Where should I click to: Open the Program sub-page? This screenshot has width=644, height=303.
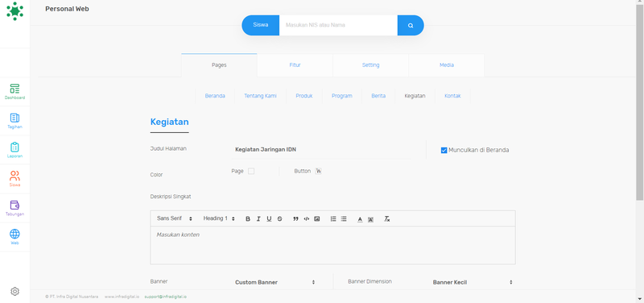(341, 96)
